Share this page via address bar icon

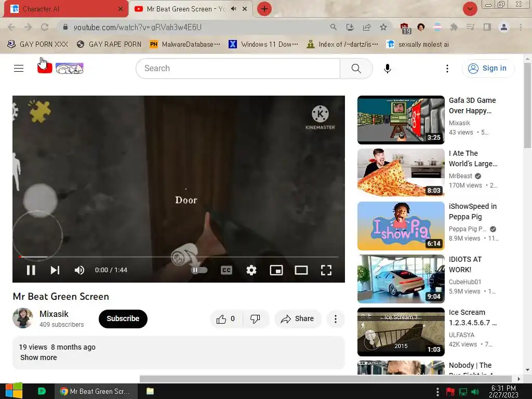[367, 27]
